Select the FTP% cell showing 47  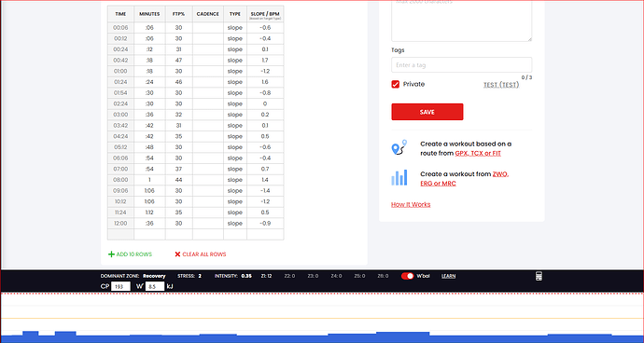tap(178, 61)
